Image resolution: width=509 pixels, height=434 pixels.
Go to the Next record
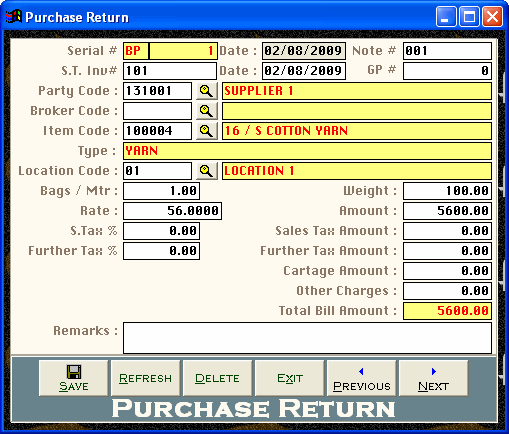(x=434, y=378)
